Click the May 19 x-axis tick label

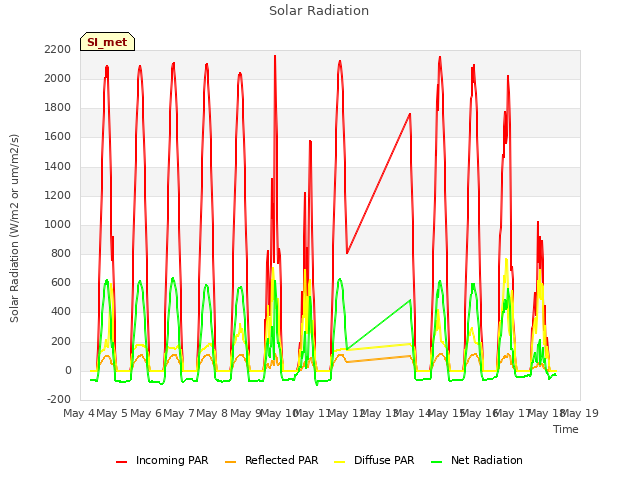click(580, 413)
